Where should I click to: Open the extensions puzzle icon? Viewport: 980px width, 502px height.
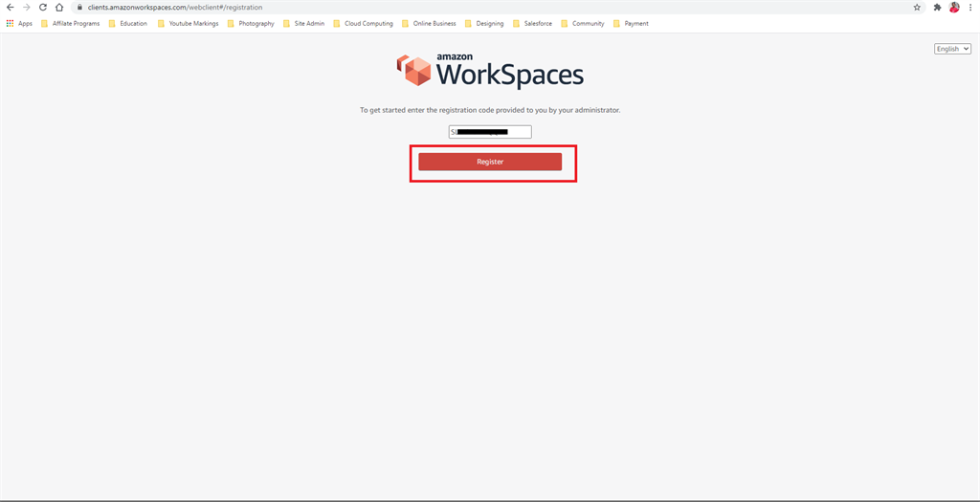(x=937, y=8)
